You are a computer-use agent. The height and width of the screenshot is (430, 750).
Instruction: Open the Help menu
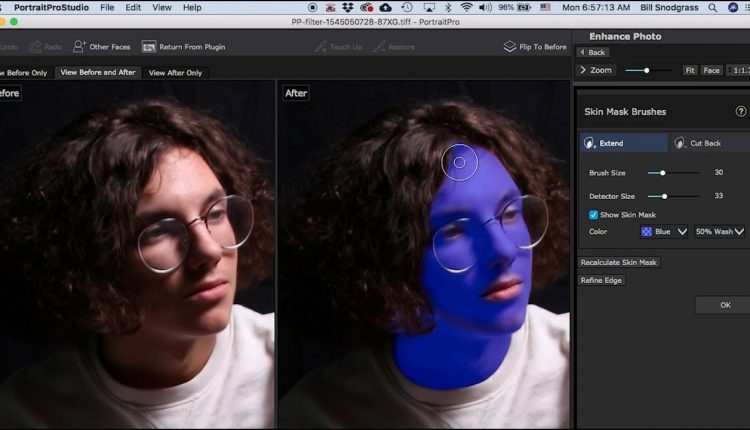192,8
